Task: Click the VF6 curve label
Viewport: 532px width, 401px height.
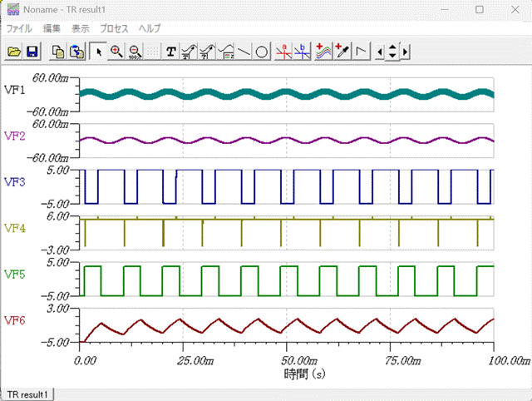Action: 15,320
